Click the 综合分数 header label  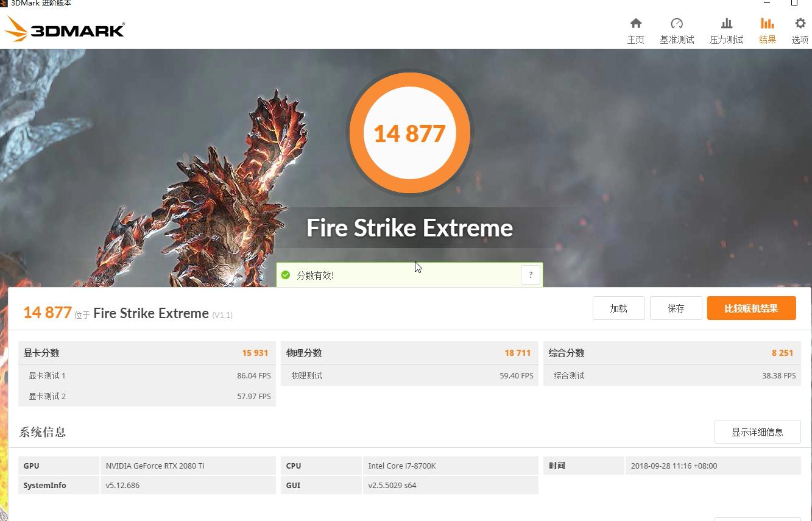coord(566,353)
